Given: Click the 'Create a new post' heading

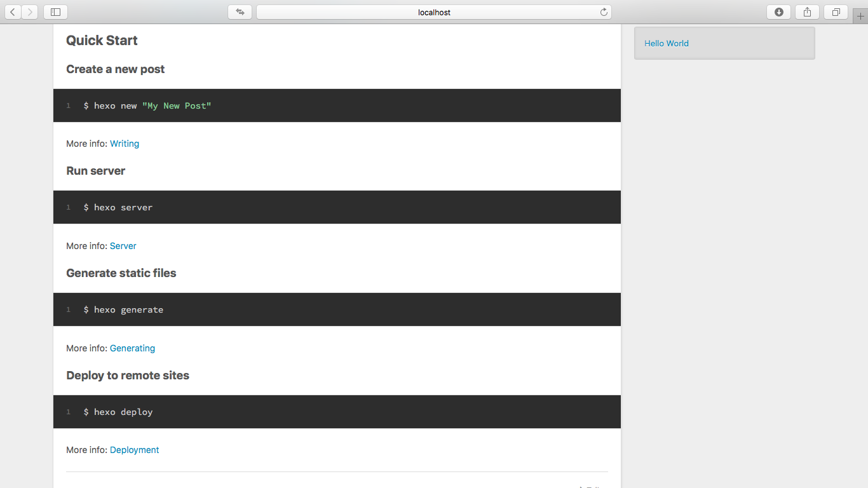Looking at the screenshot, I should pyautogui.click(x=116, y=69).
